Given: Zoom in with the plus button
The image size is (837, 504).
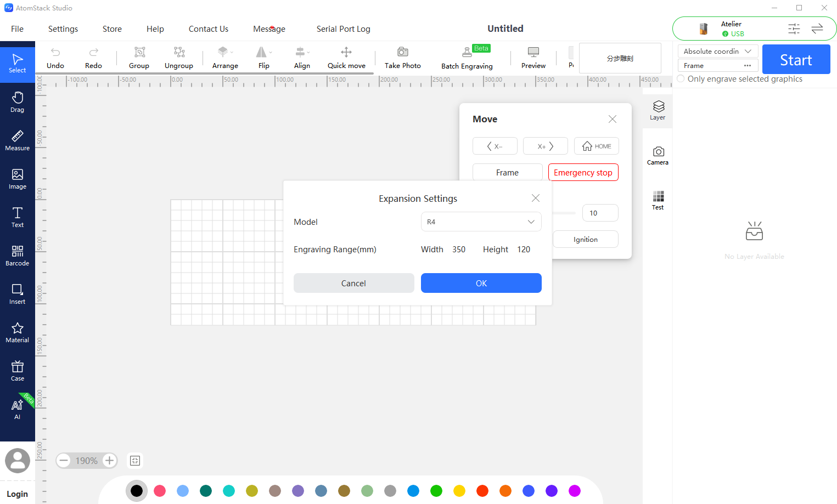Looking at the screenshot, I should pos(110,461).
